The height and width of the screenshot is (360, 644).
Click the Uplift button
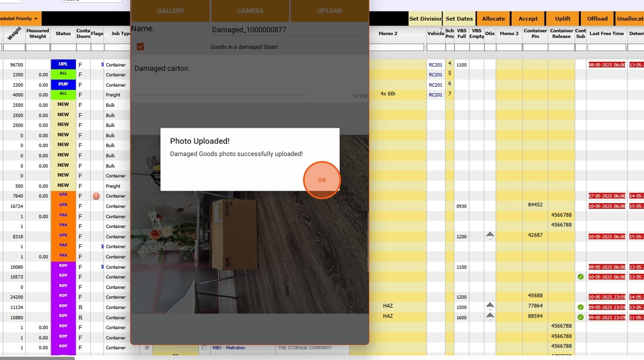(562, 18)
